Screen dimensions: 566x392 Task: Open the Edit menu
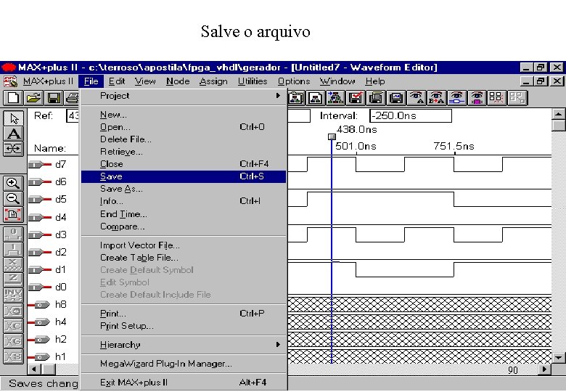pos(117,81)
